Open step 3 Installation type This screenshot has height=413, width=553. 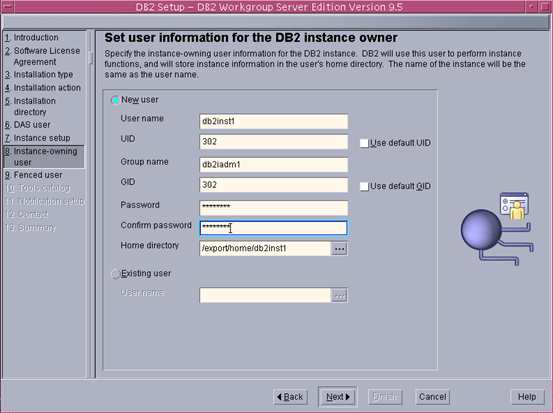(39, 75)
